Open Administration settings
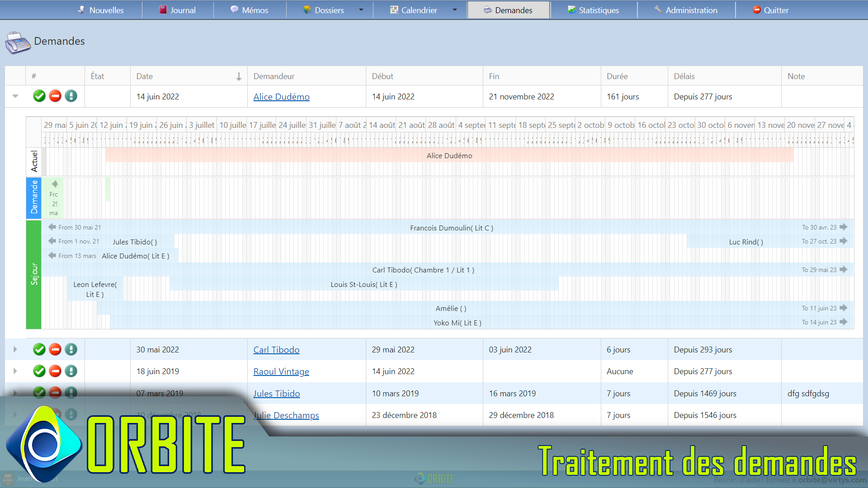 [x=685, y=10]
